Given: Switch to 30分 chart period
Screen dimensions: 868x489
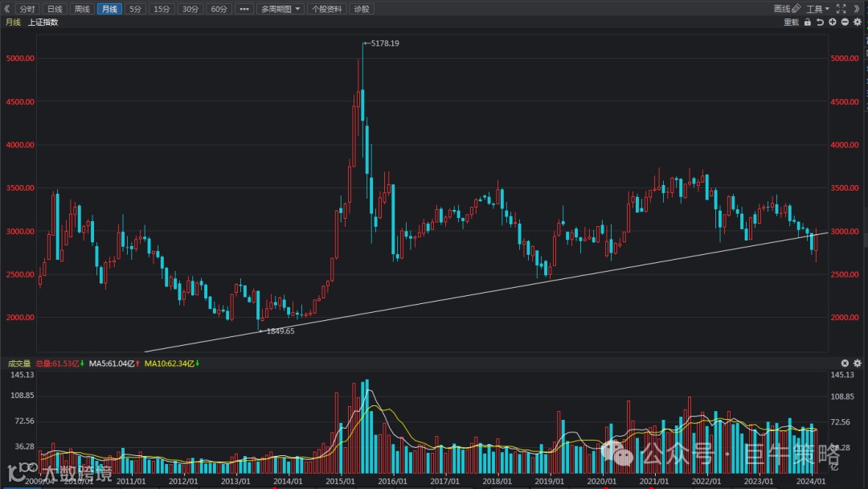Looking at the screenshot, I should point(190,9).
